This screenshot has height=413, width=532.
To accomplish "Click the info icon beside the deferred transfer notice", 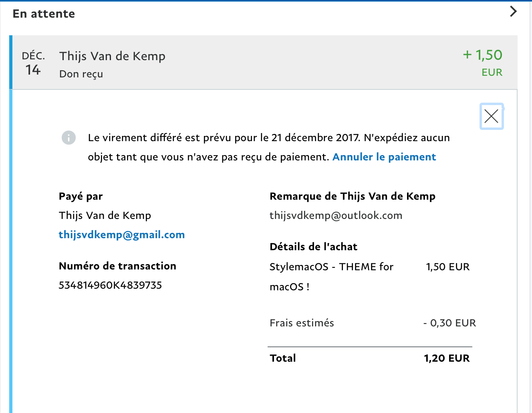I will click(x=69, y=138).
